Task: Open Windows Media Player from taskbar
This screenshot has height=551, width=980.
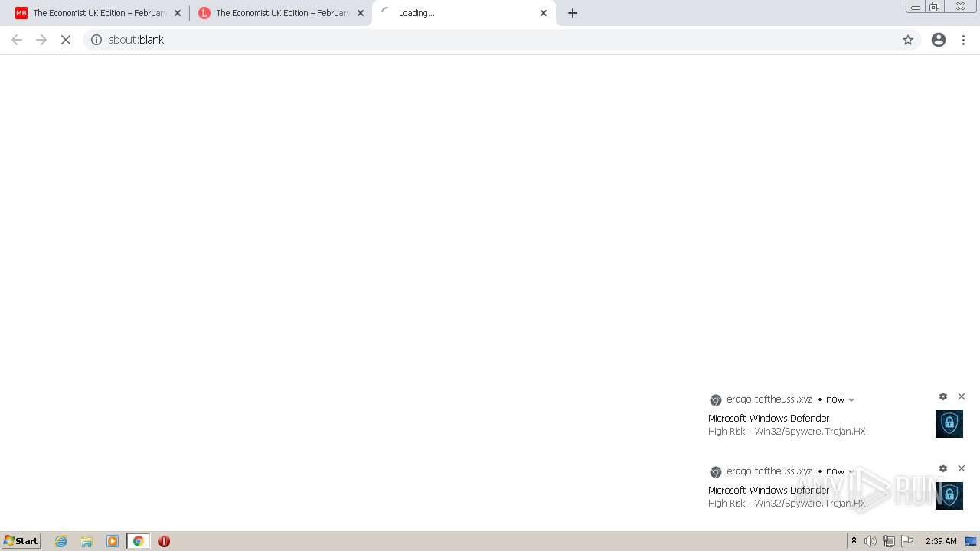Action: [x=113, y=541]
